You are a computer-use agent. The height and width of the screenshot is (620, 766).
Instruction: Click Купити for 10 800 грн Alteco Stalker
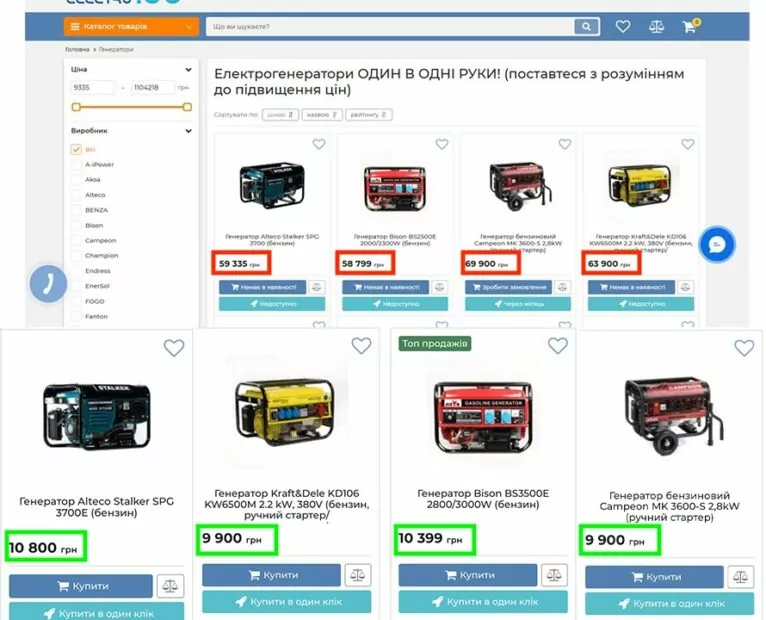tap(81, 585)
